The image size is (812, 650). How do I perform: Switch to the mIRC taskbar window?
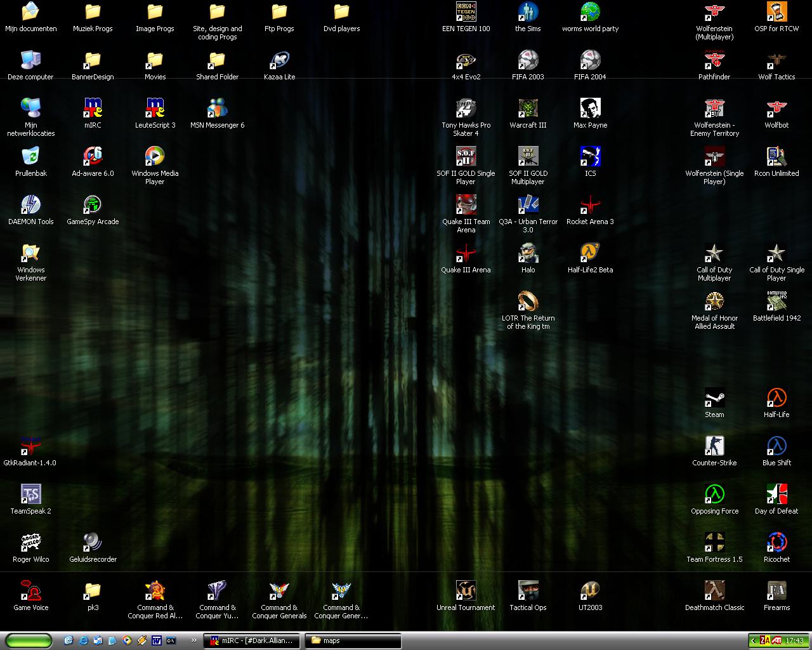252,640
